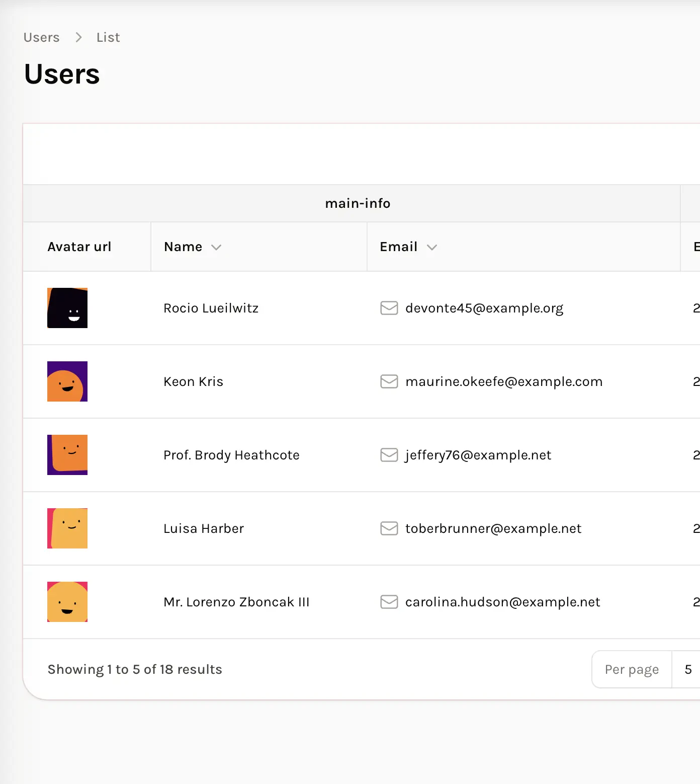The width and height of the screenshot is (700, 784).
Task: Click the name Luisa Harber
Action: coord(204,528)
